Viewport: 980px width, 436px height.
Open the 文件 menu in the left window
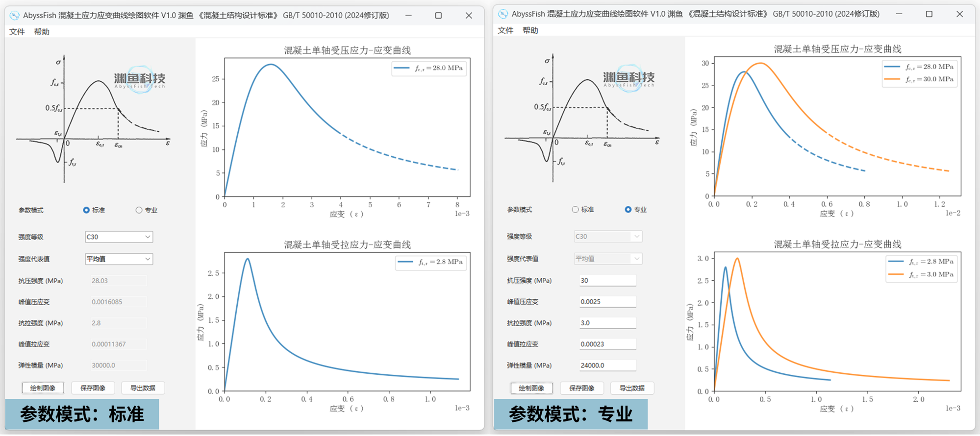(x=17, y=32)
